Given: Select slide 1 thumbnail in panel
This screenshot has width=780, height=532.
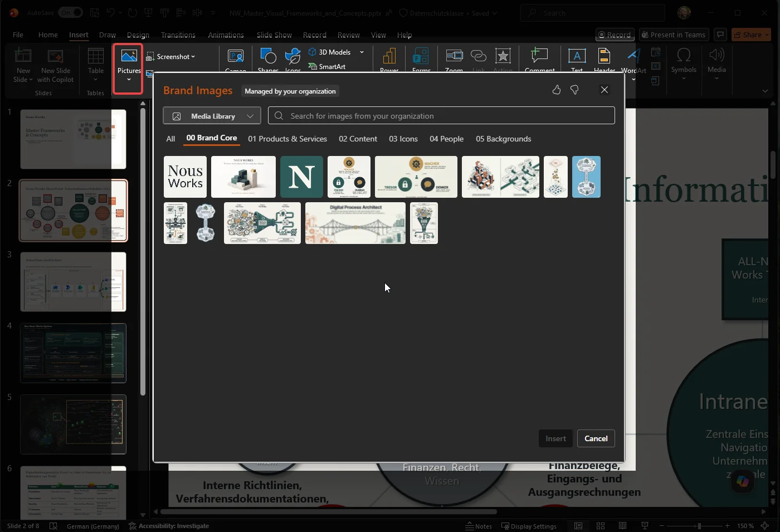Looking at the screenshot, I should 73,139.
